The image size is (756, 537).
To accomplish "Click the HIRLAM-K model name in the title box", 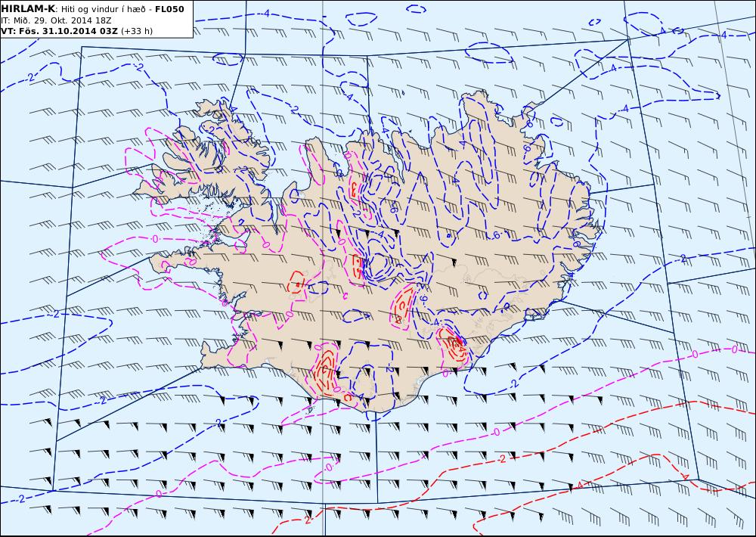I will [28, 9].
